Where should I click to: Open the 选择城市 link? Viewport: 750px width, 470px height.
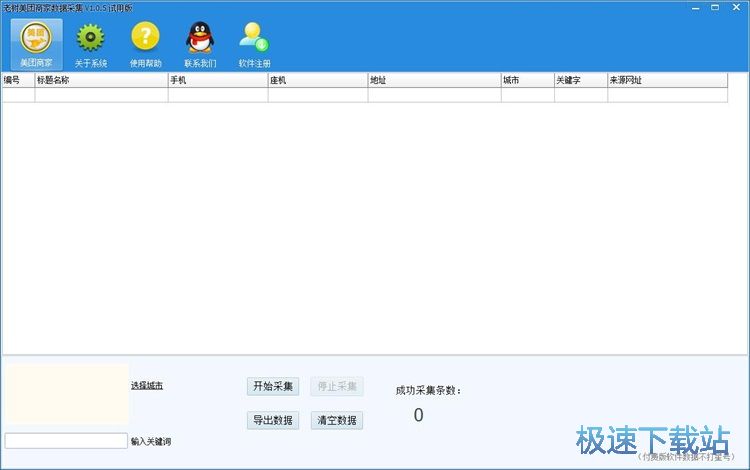147,385
